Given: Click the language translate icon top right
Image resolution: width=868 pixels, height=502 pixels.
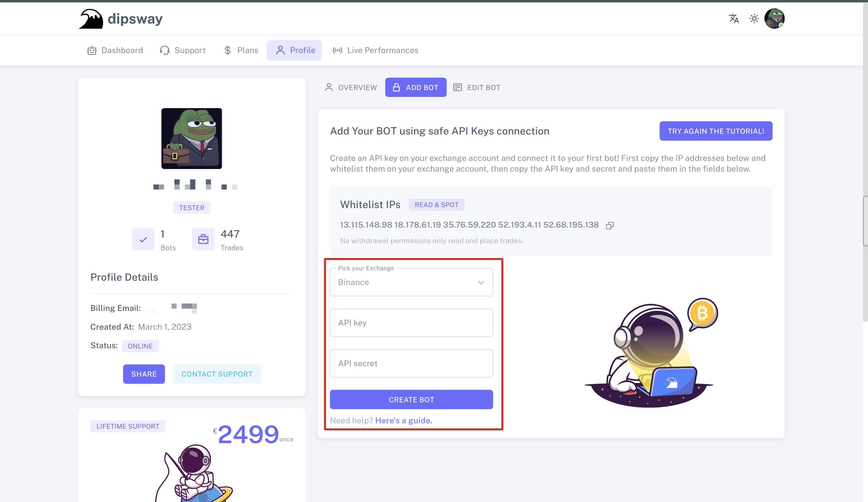Looking at the screenshot, I should 733,19.
